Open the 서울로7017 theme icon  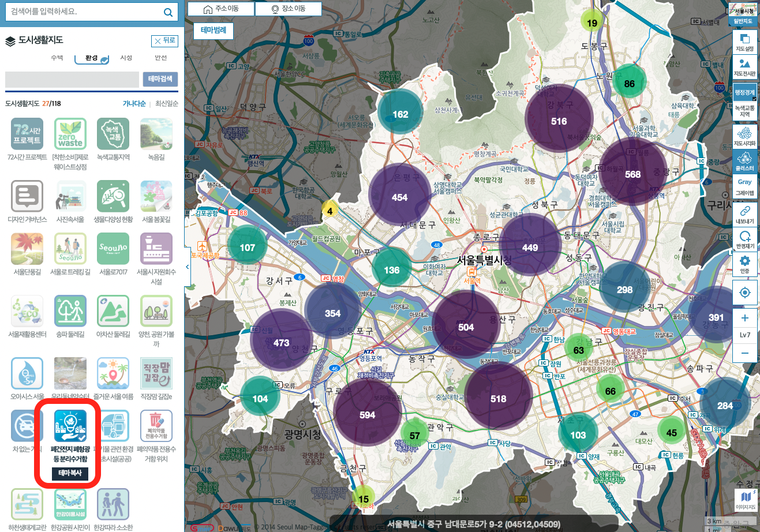(113, 249)
